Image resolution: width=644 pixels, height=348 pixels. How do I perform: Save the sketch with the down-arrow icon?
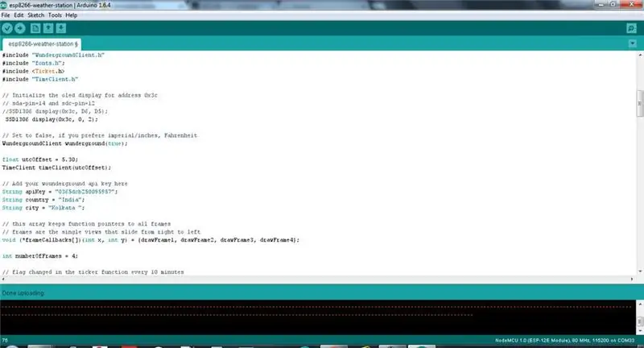click(x=61, y=28)
